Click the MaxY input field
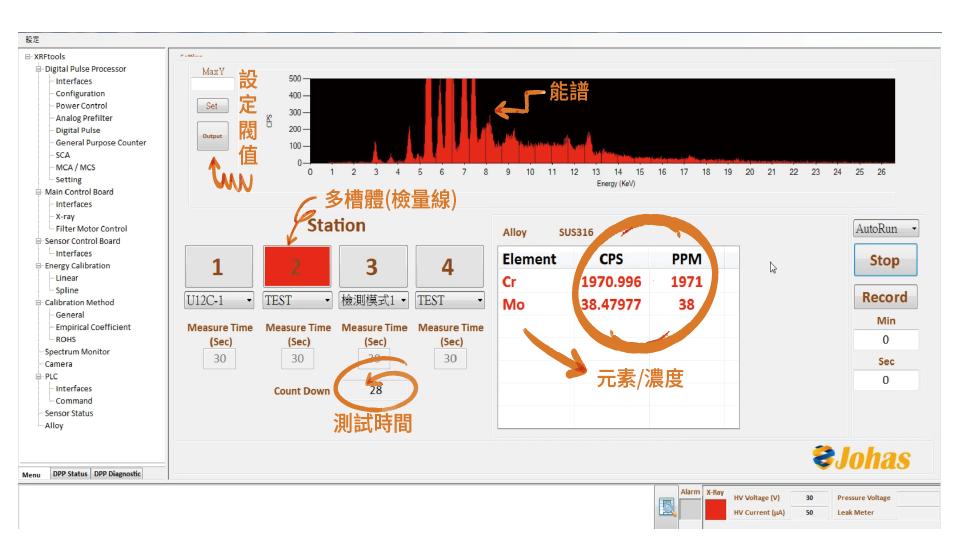Image resolution: width=960 pixels, height=560 pixels. 212,84
